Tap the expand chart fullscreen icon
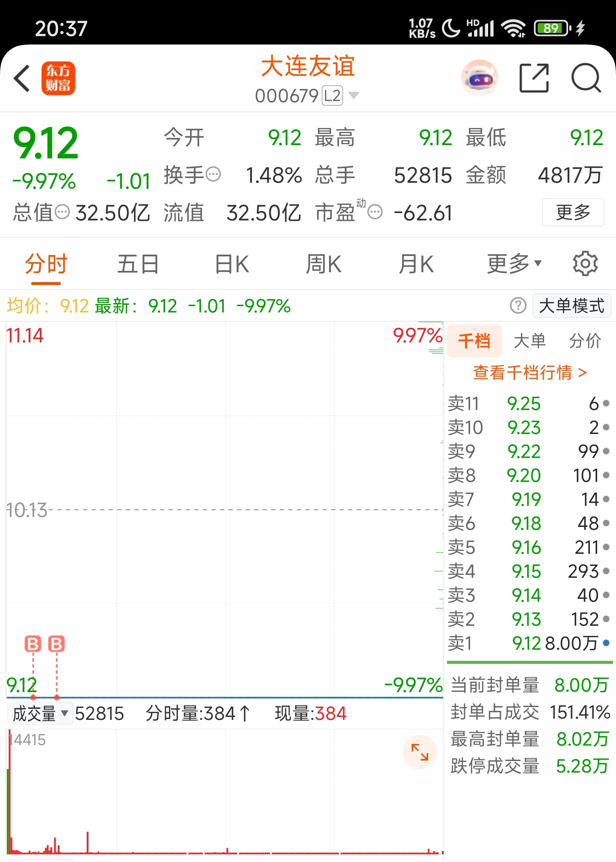The height and width of the screenshot is (862, 616). pyautogui.click(x=420, y=752)
